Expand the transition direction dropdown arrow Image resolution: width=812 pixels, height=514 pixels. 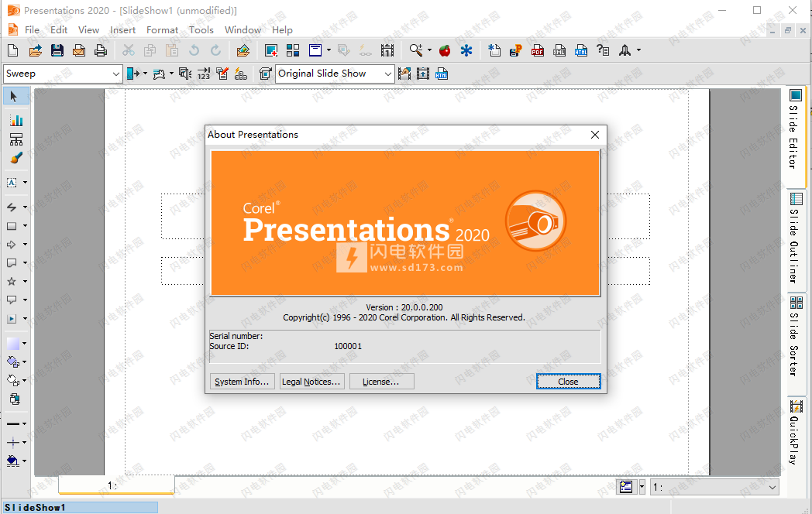(x=145, y=74)
